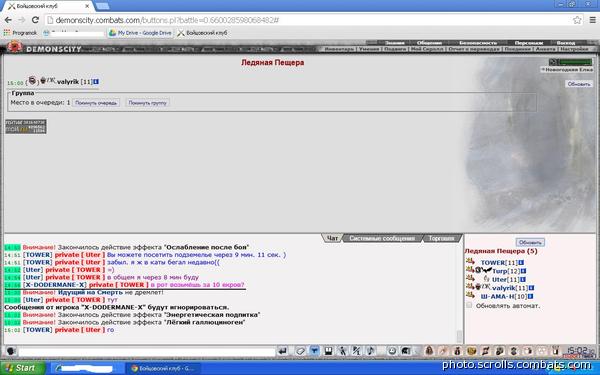Open the 'Торговля' chat tab
The image size is (600, 375).
(x=441, y=238)
